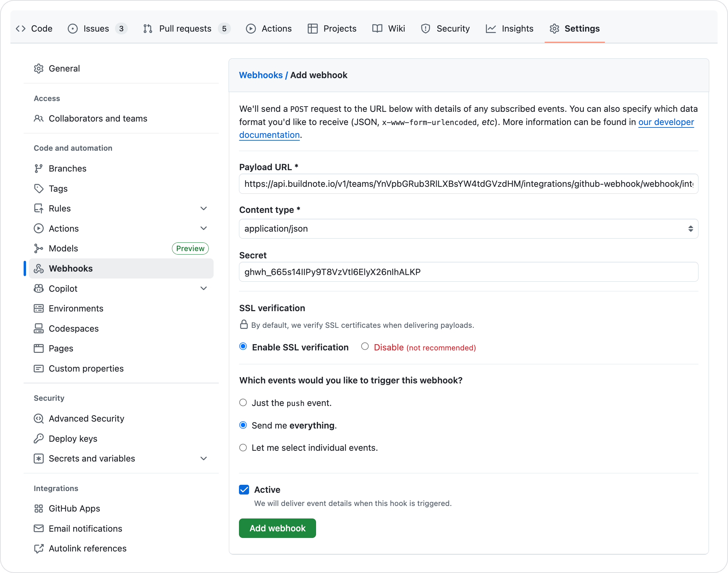Screen dimensions: 728x573
Task: Click the General gear icon in sidebar
Action: pyautogui.click(x=39, y=69)
